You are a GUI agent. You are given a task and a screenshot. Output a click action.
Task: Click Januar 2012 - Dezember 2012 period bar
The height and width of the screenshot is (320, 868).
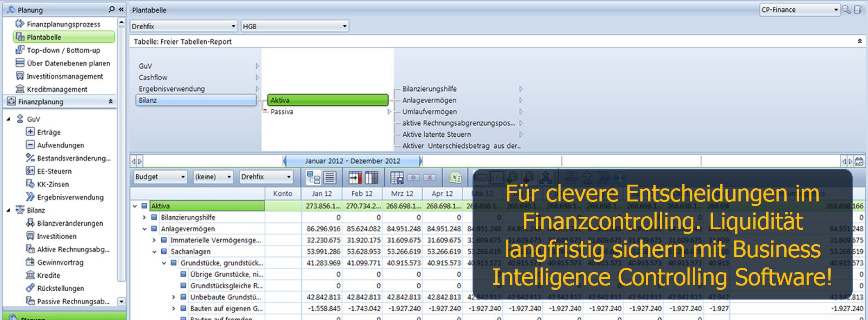point(352,161)
